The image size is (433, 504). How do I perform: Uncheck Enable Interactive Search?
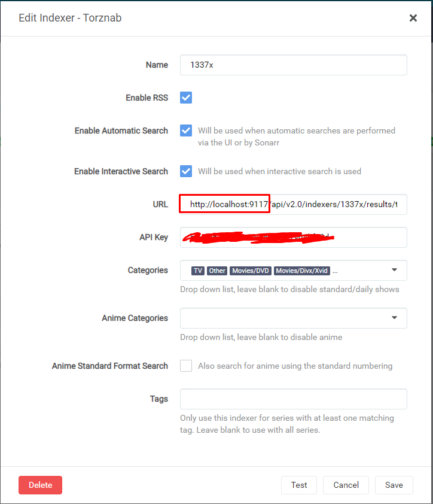(186, 171)
